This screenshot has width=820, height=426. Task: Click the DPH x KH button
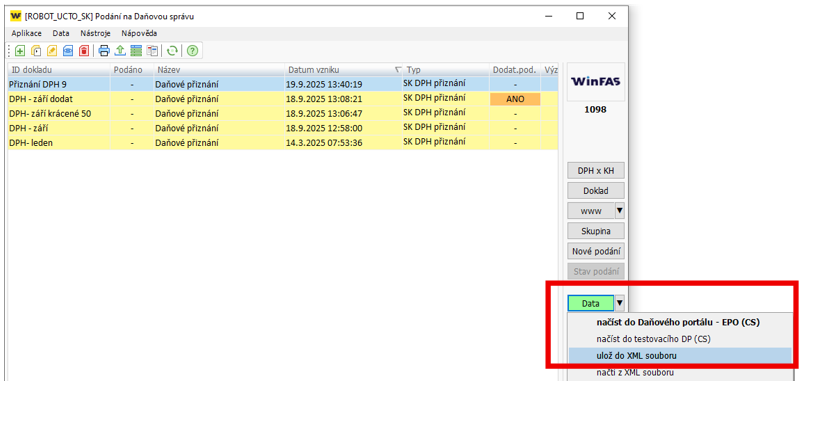point(595,171)
